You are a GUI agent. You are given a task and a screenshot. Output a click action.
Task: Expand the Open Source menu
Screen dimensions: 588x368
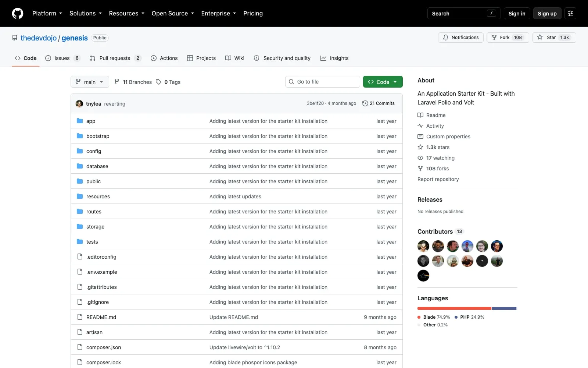(173, 13)
